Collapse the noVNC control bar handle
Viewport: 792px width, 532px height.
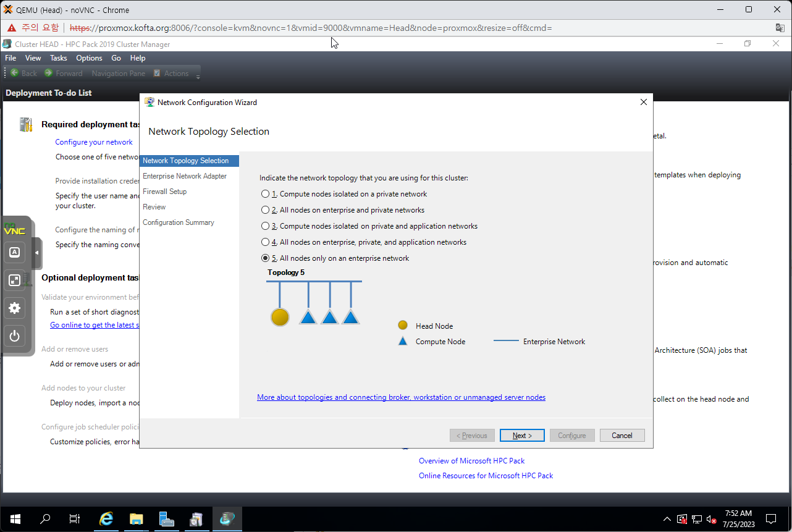[36, 253]
